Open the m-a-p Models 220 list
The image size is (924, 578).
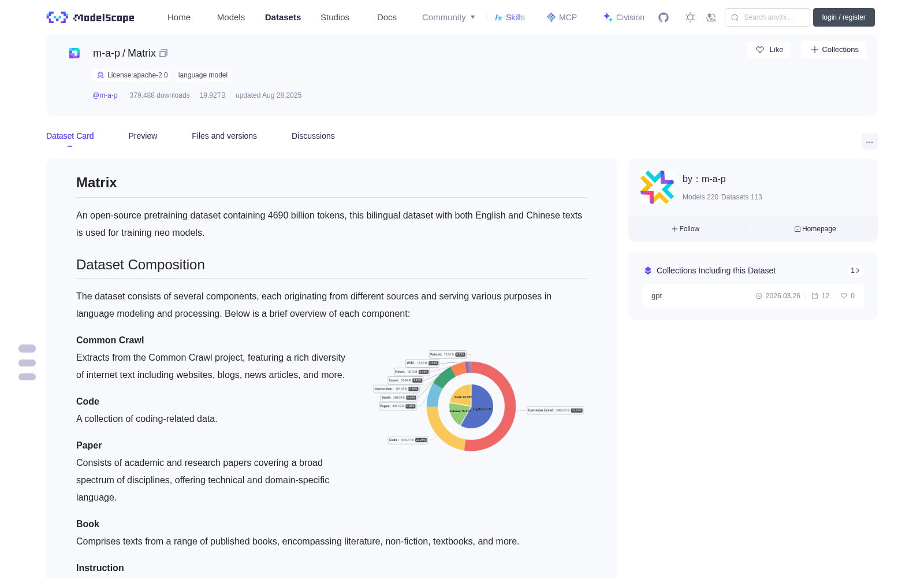(x=701, y=197)
